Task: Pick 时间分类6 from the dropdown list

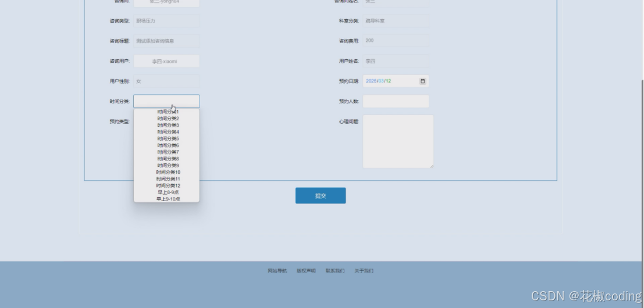Action: pos(168,145)
